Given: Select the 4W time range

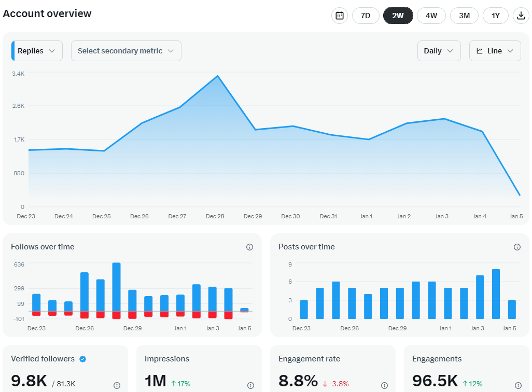Looking at the screenshot, I should pyautogui.click(x=431, y=16).
